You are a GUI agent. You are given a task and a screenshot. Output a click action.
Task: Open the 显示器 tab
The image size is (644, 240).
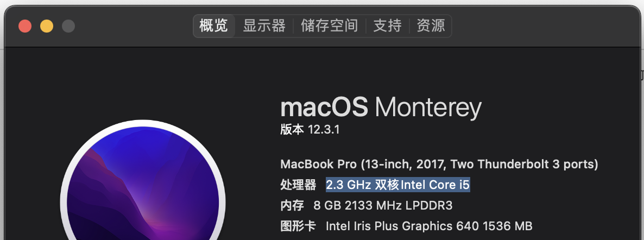tap(264, 26)
